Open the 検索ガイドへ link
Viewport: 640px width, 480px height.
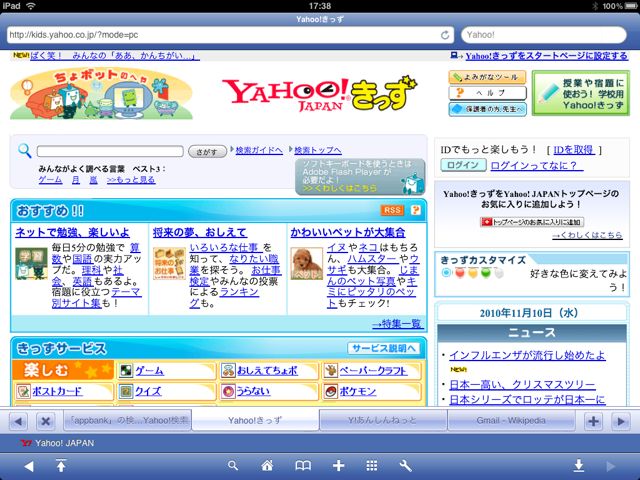[x=259, y=150]
